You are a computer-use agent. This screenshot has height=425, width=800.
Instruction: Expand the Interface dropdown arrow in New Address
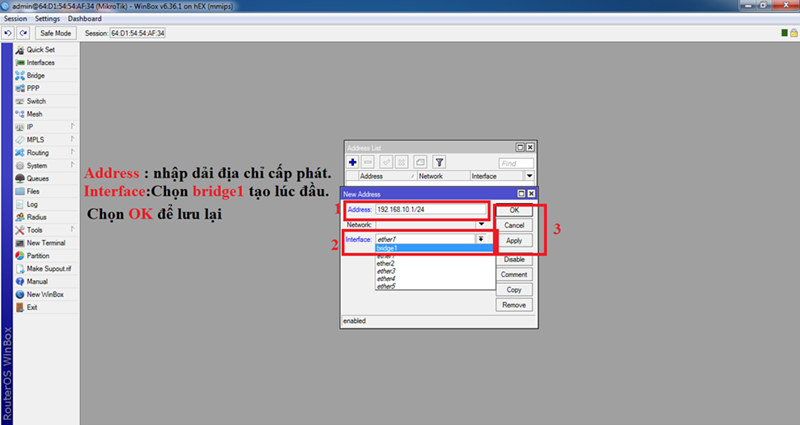[480, 239]
